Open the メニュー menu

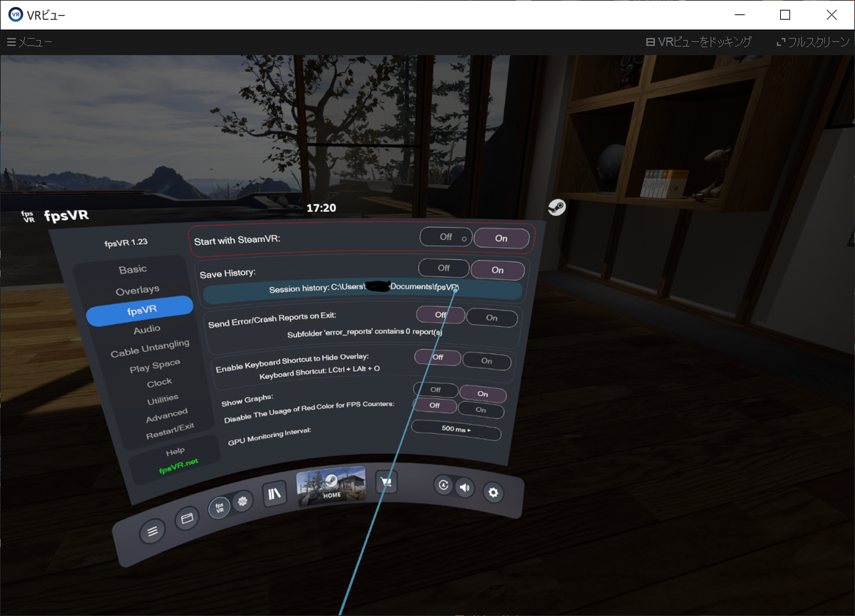[x=30, y=42]
